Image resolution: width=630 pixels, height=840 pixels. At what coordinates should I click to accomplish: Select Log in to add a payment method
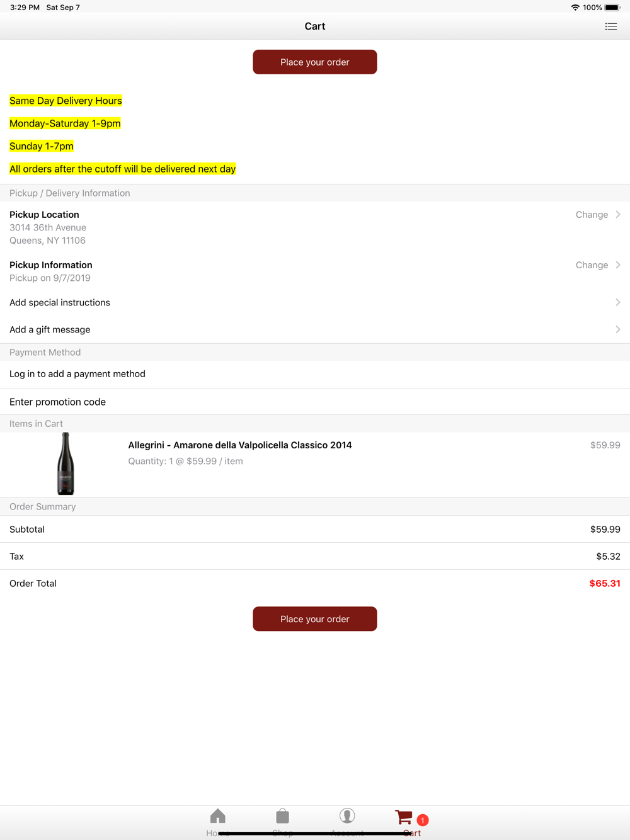click(x=315, y=374)
